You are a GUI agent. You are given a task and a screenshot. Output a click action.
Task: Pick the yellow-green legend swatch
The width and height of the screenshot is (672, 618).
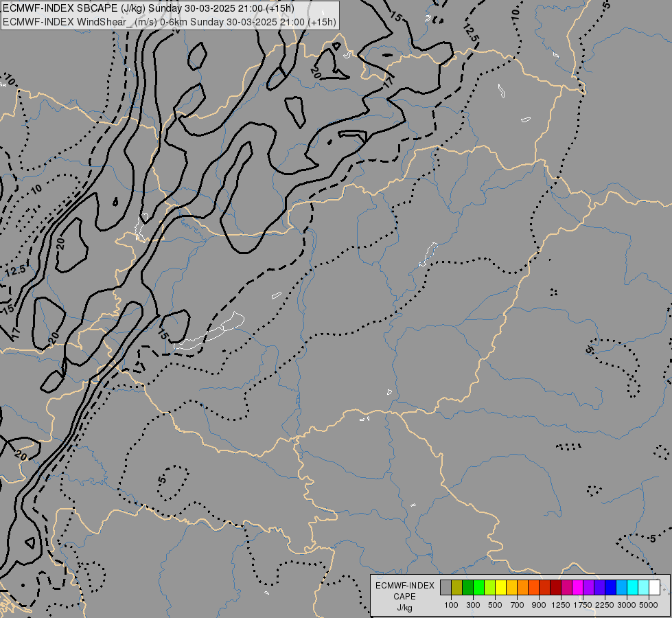[490, 587]
